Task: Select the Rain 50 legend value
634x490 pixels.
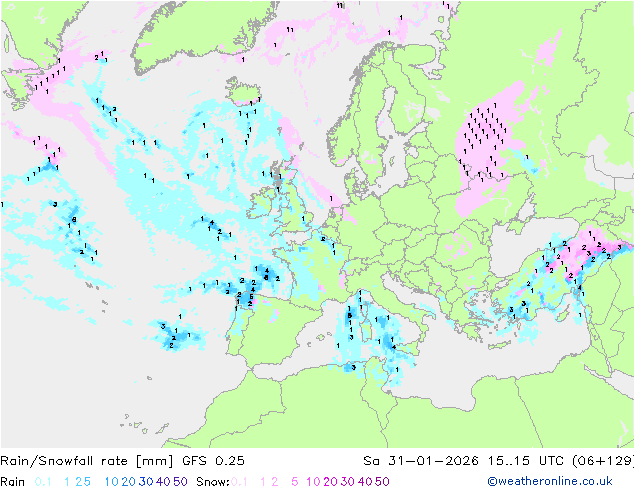Action: [180, 482]
